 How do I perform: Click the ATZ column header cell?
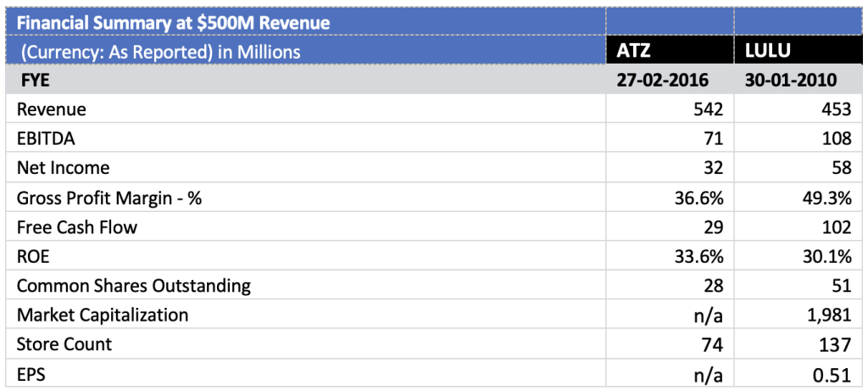coord(670,52)
